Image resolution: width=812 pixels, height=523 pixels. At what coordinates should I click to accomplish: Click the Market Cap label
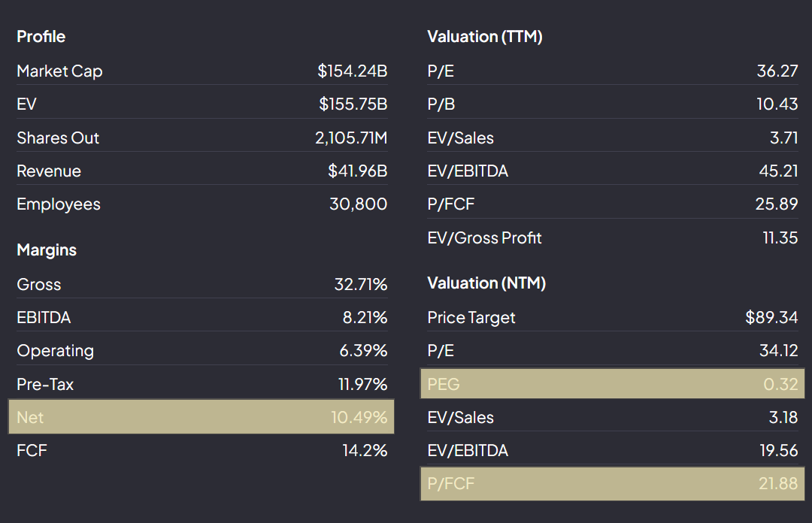coord(59,71)
